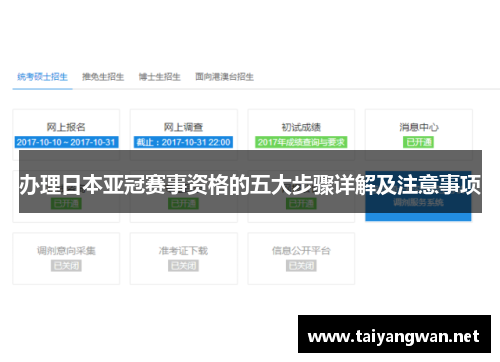
Task: Select the 博士生招生 tab
Action: (x=159, y=77)
